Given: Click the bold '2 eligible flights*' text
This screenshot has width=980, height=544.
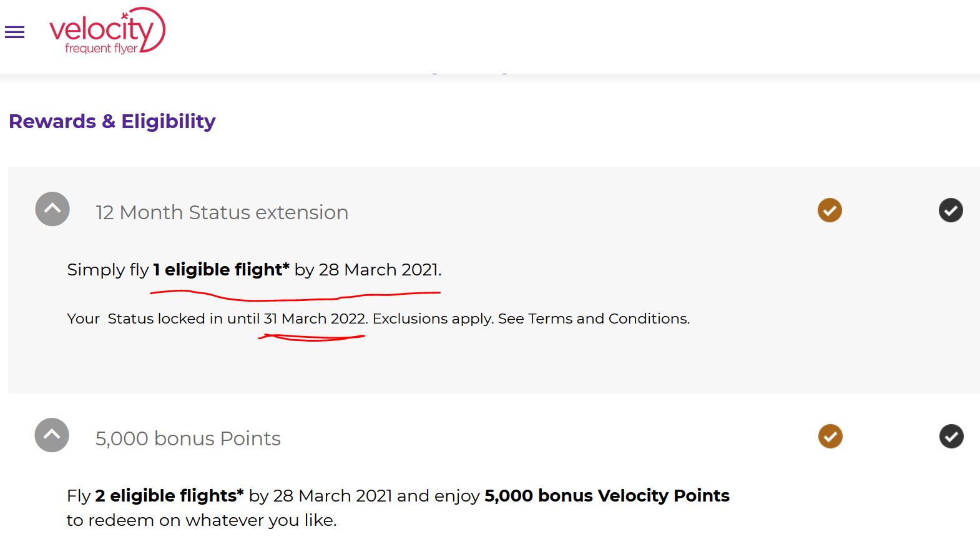Looking at the screenshot, I should click(169, 495).
